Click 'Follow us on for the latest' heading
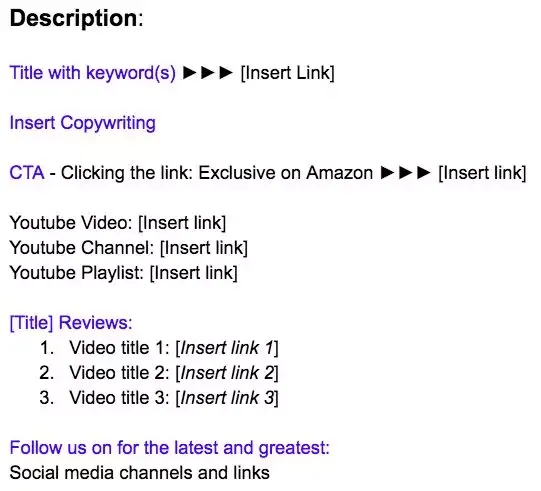Viewport: 541px width, 491px height. [x=169, y=448]
